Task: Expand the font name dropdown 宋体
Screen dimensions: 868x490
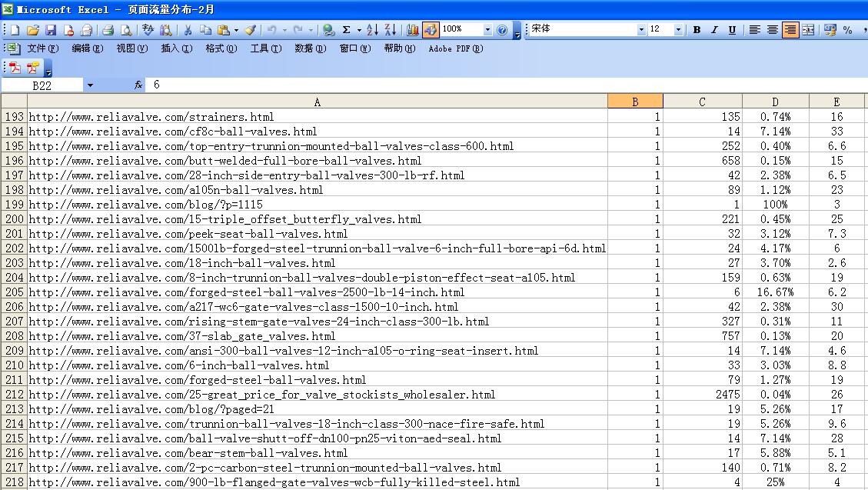Action: (x=641, y=30)
